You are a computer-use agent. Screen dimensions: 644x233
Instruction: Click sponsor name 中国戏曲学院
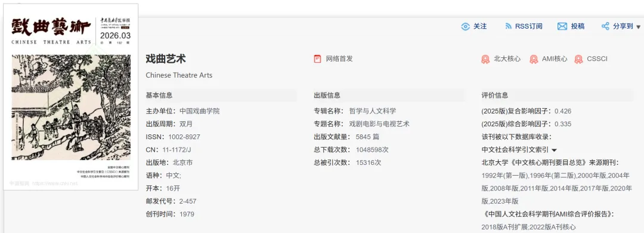tap(200, 111)
